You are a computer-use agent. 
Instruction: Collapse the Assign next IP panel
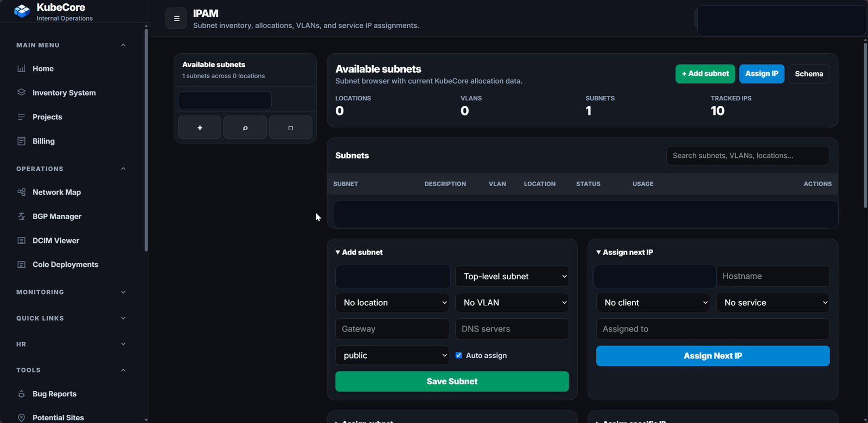click(624, 252)
